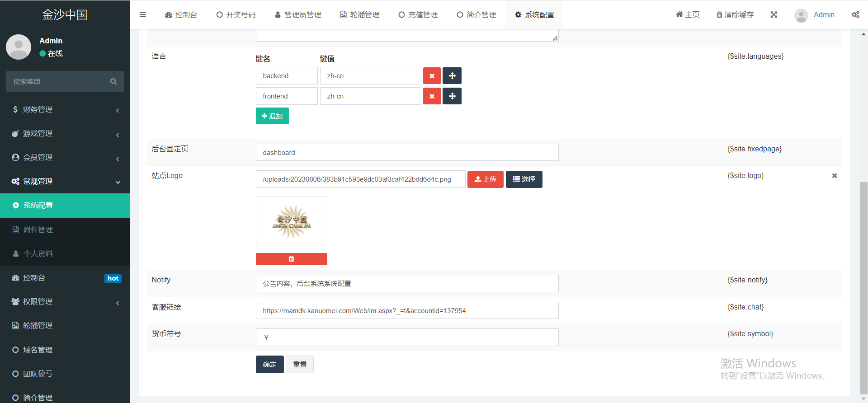
Task: Expand the 财务管理 menu
Action: (65, 110)
